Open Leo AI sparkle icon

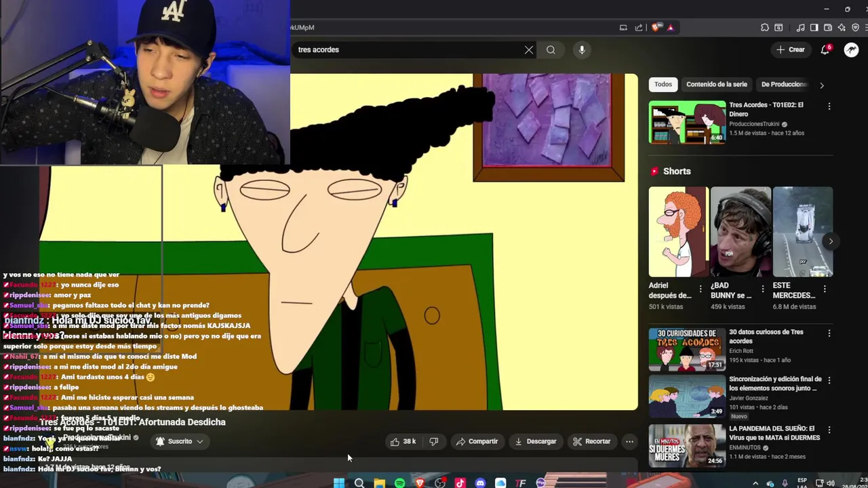842,28
